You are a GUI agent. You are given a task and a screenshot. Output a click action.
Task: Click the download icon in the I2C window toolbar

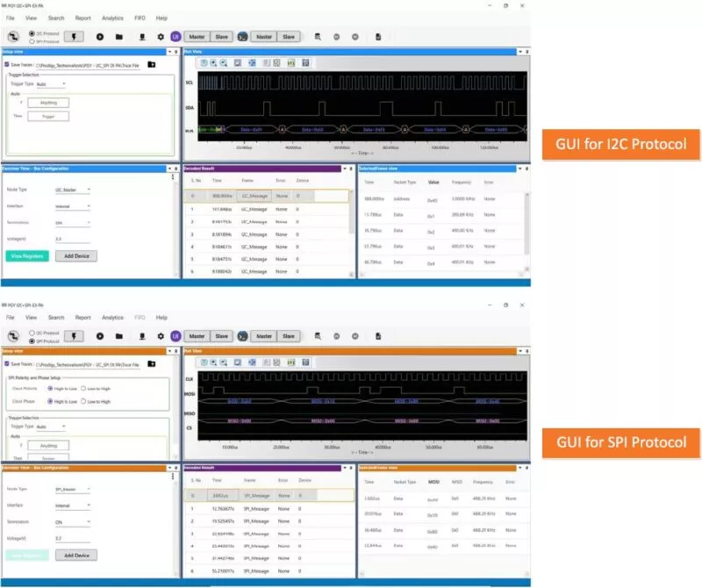(x=141, y=37)
